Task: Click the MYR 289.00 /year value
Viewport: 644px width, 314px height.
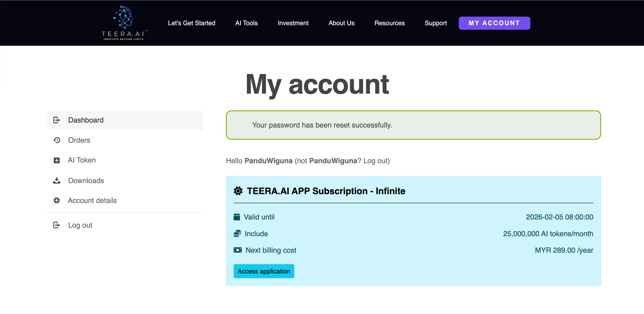Action: [564, 250]
